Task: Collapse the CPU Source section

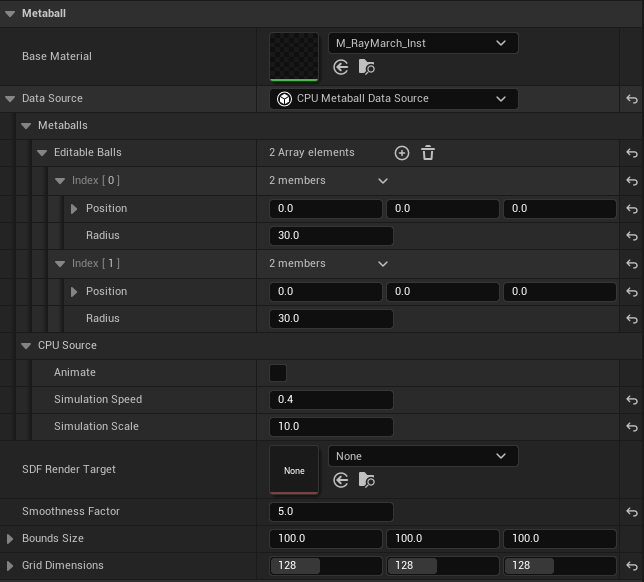Action: tap(27, 346)
